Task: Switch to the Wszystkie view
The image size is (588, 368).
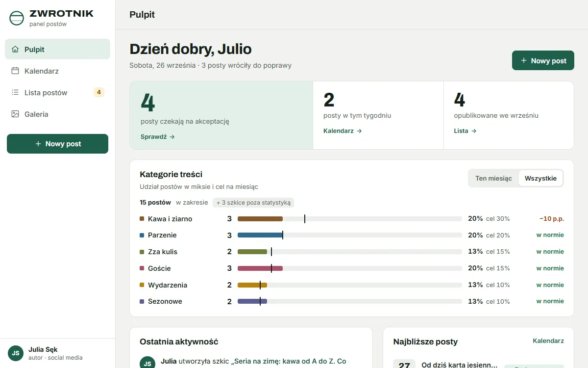Action: pos(540,178)
